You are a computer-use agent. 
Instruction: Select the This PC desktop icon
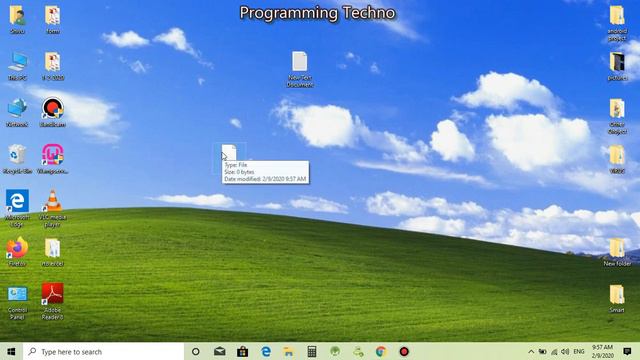point(17,65)
